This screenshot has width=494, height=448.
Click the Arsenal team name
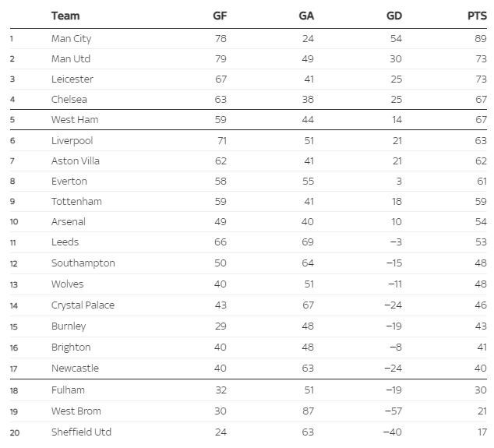click(69, 221)
